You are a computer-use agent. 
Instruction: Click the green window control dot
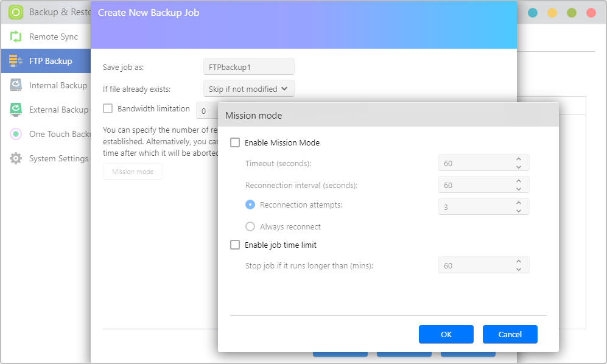(572, 13)
